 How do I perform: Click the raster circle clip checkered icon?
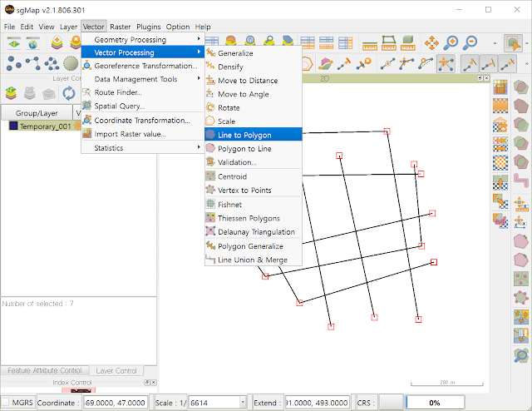pyautogui.click(x=500, y=163)
